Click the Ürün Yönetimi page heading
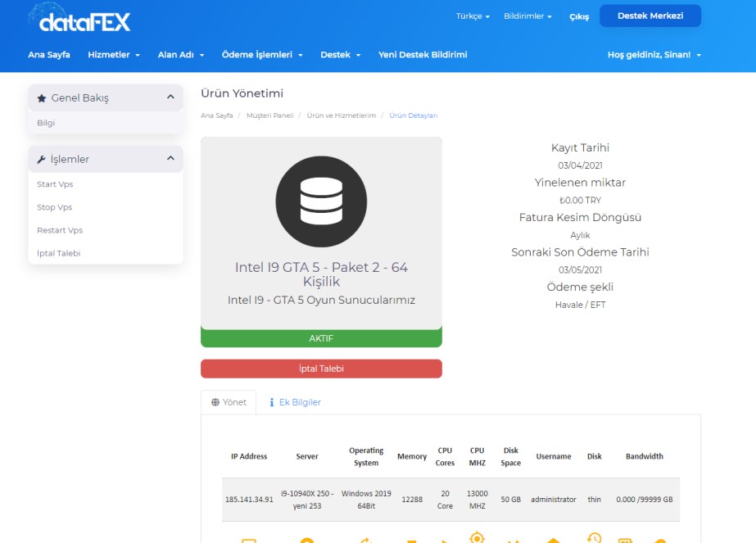 click(x=242, y=93)
